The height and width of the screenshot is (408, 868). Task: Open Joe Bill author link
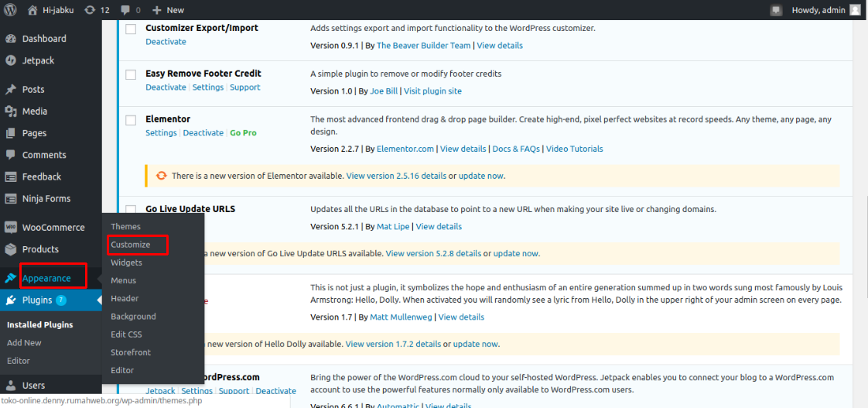click(x=384, y=91)
